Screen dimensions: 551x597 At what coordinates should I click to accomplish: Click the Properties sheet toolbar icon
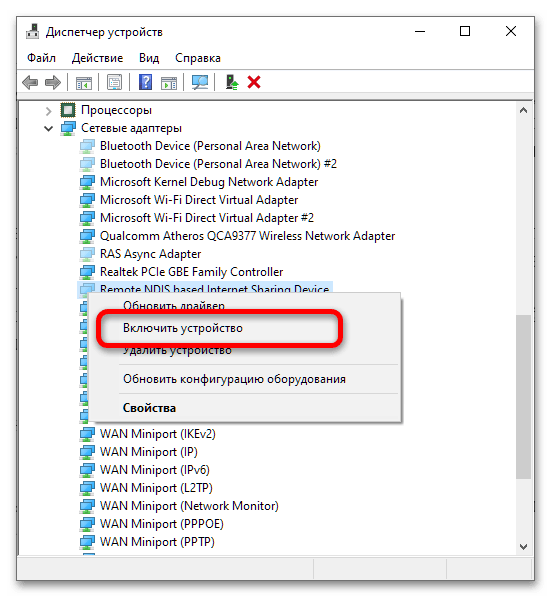pos(114,82)
